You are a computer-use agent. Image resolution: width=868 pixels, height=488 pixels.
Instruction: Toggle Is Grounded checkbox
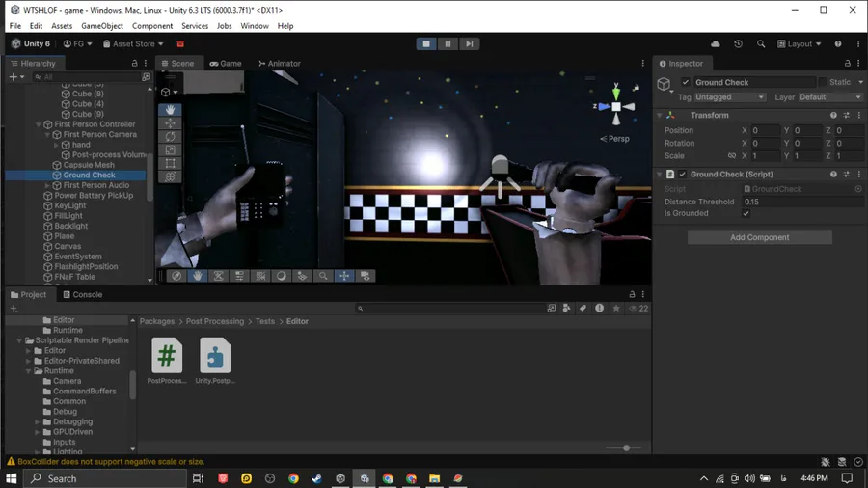coord(746,213)
